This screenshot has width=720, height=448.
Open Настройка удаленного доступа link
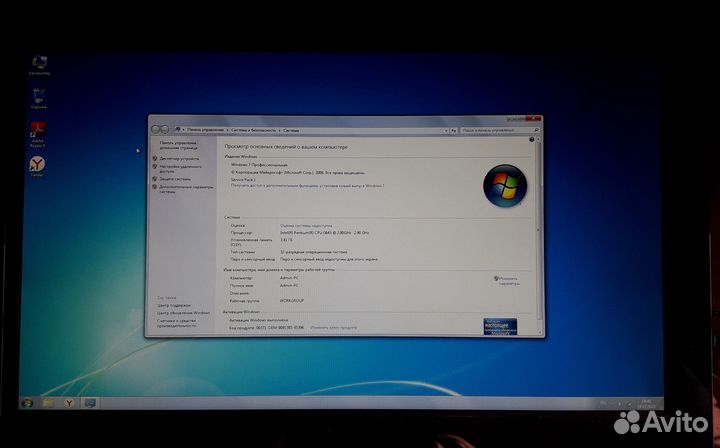click(x=180, y=168)
